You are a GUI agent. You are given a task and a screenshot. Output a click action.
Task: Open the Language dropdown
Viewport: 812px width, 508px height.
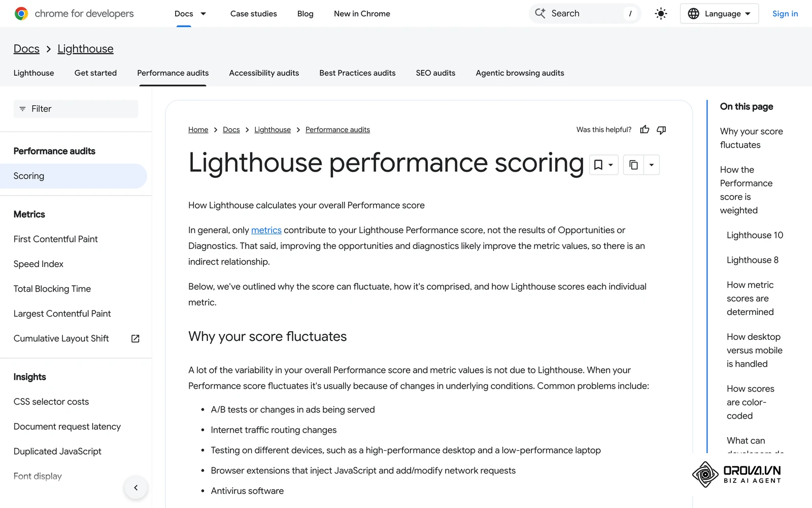click(719, 14)
